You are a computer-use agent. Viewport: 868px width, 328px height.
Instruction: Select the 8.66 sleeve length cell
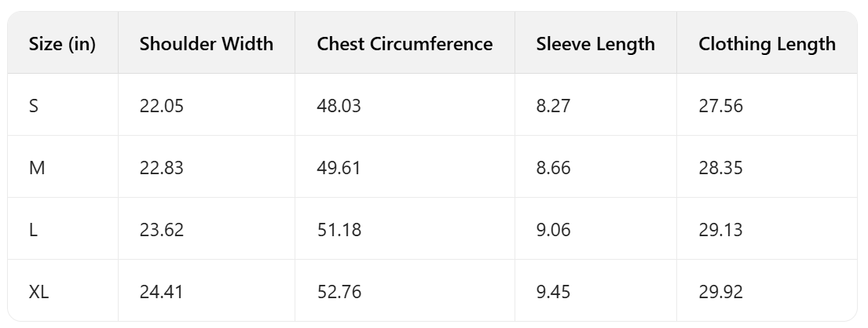tap(553, 168)
